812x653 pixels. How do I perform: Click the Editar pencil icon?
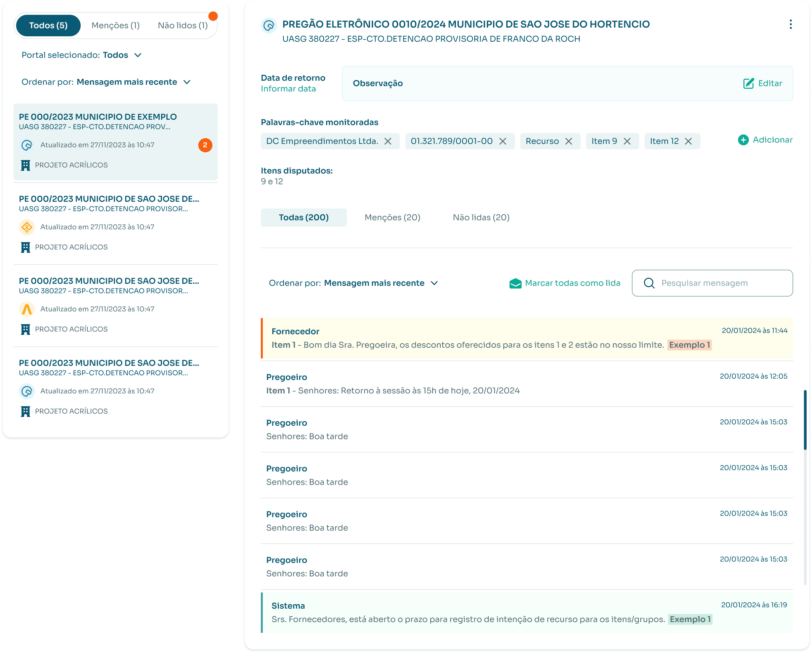tap(748, 83)
